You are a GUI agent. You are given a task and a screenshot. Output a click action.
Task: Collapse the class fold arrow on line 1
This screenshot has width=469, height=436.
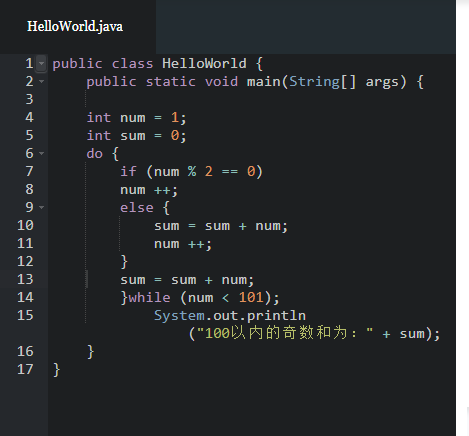41,63
